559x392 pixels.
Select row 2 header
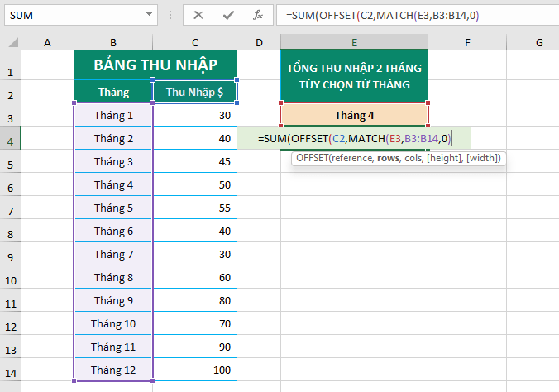click(x=11, y=92)
